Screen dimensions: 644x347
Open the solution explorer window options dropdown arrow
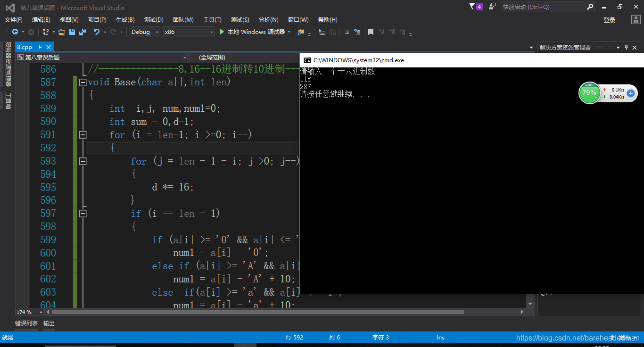click(618, 47)
